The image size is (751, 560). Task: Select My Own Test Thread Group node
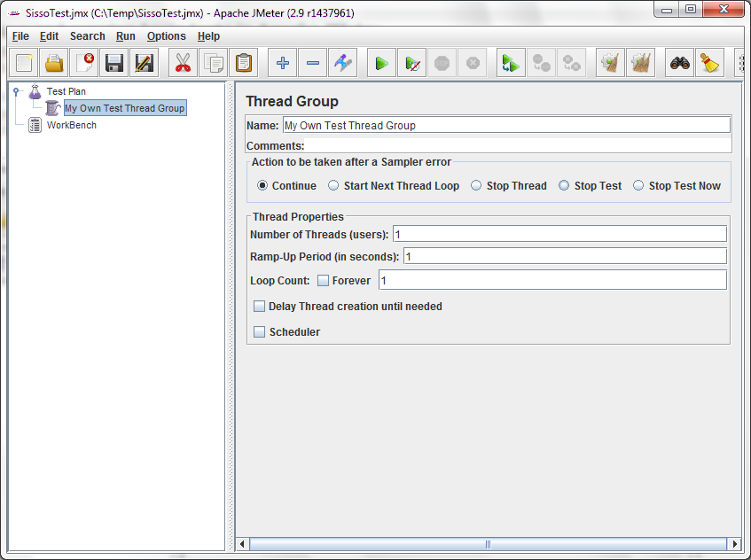point(125,108)
